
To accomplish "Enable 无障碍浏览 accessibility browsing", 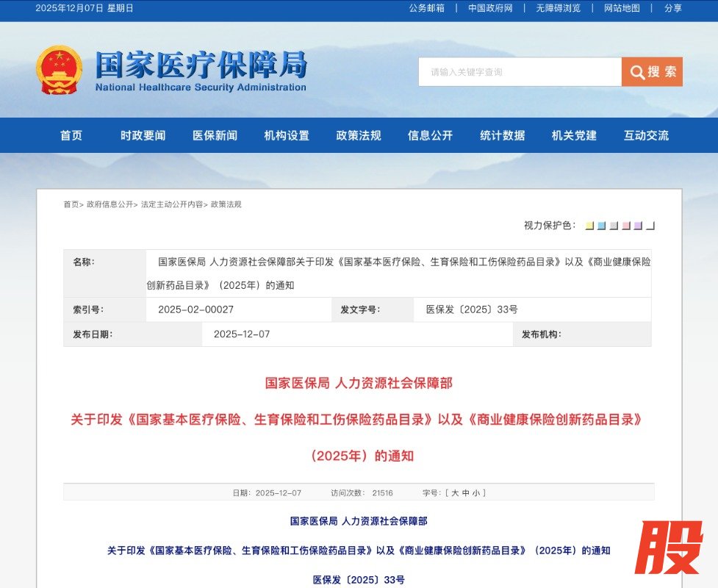I will tap(558, 8).
